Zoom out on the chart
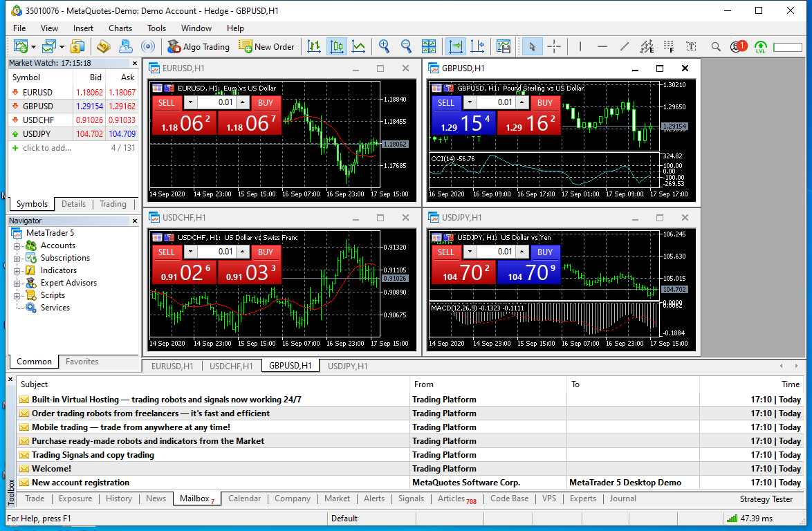This screenshot has height=531, width=812. (406, 46)
